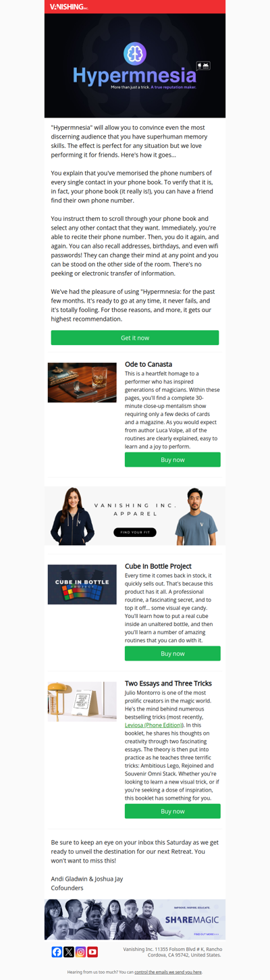The image size is (270, 980).
Task: Click the Hypermnesia brain app icon
Action: coord(135,53)
